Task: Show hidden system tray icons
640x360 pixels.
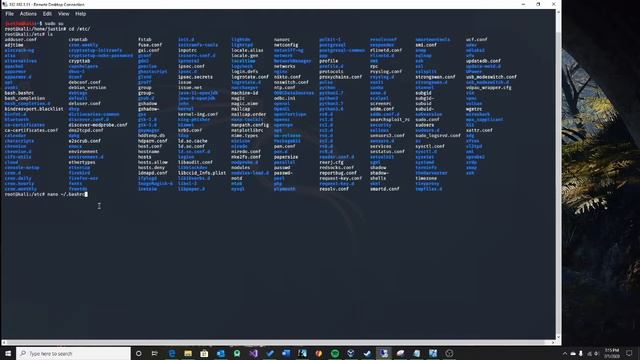Action: 565,353
